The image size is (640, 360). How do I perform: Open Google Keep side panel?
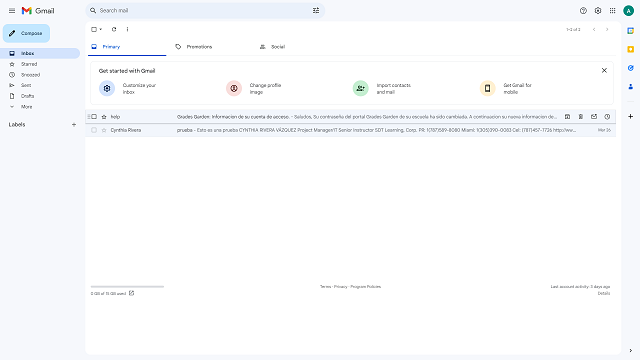pos(631,49)
